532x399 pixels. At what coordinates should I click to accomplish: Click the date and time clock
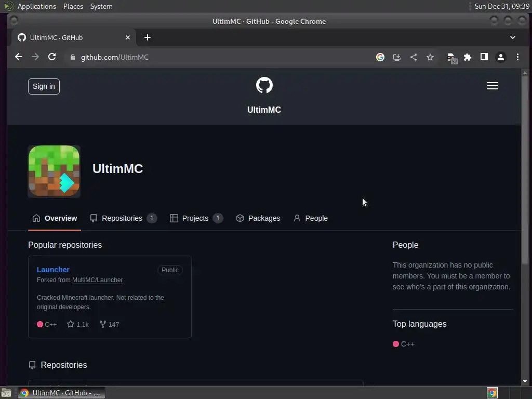[x=502, y=6]
